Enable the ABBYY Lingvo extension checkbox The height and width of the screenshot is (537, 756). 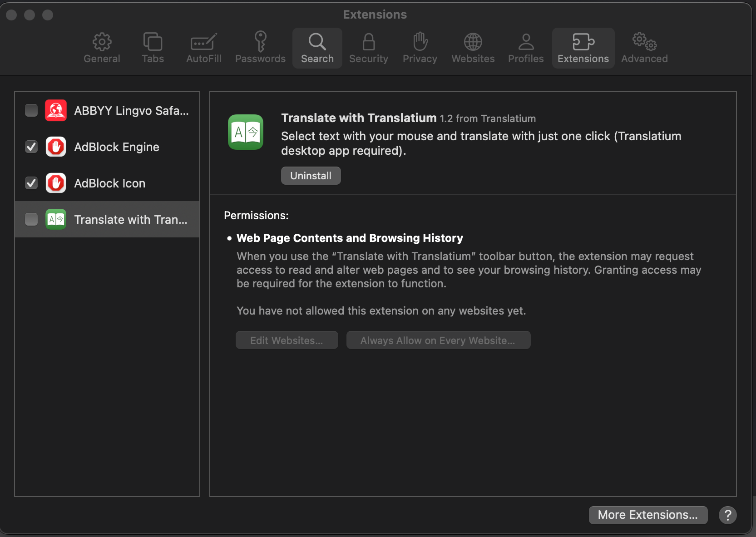coord(31,110)
